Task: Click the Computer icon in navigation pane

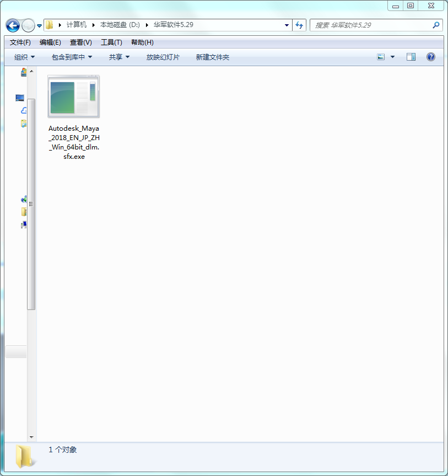Action: pyautogui.click(x=24, y=224)
